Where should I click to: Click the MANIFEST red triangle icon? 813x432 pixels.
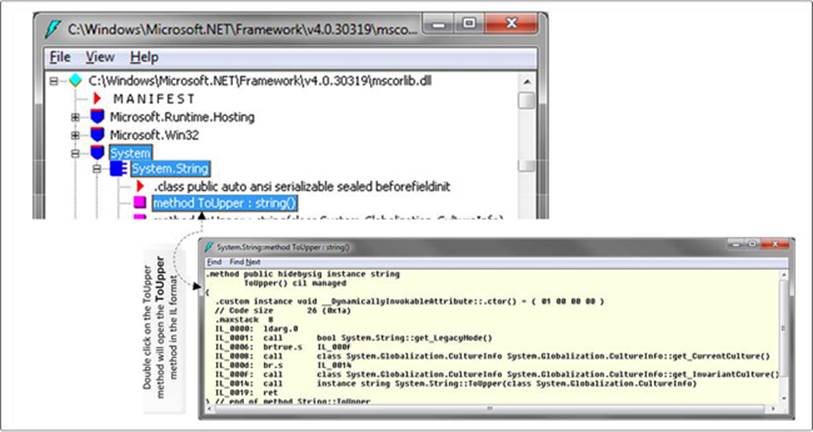pos(97,98)
